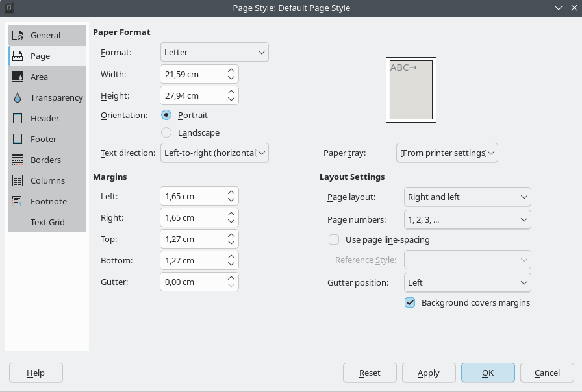Select Landscape orientation
Screen dimensions: 582x392
(x=166, y=132)
